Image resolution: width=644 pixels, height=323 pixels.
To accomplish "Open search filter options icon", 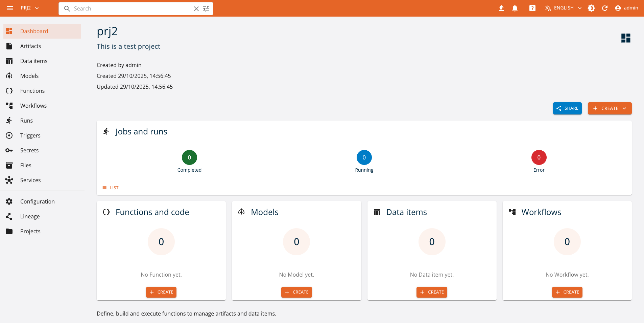I will point(206,9).
